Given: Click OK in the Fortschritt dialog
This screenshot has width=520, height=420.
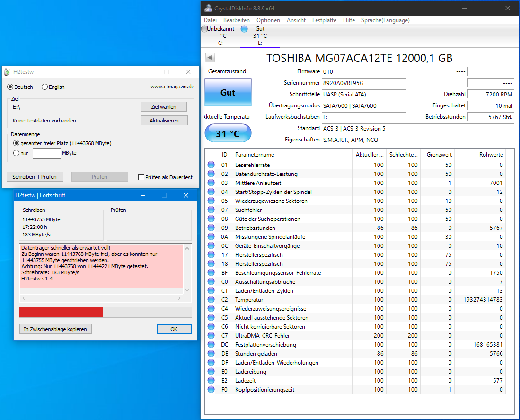Looking at the screenshot, I should (x=174, y=329).
